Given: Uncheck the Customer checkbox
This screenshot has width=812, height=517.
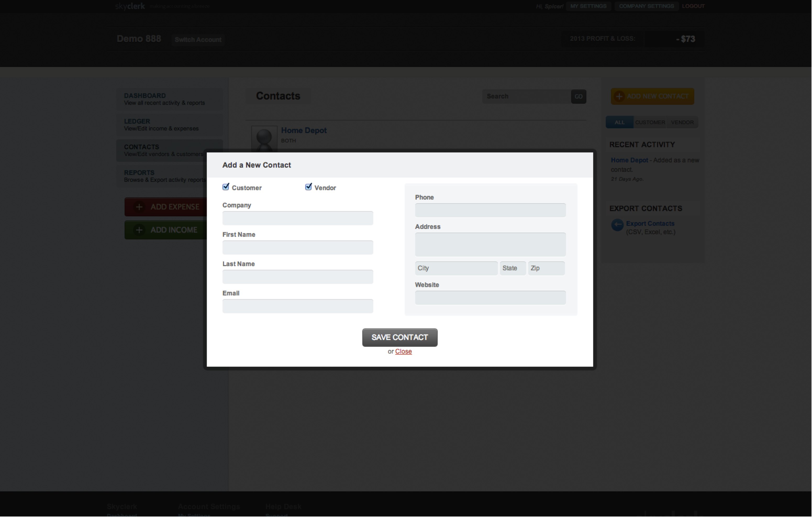Looking at the screenshot, I should click(226, 187).
